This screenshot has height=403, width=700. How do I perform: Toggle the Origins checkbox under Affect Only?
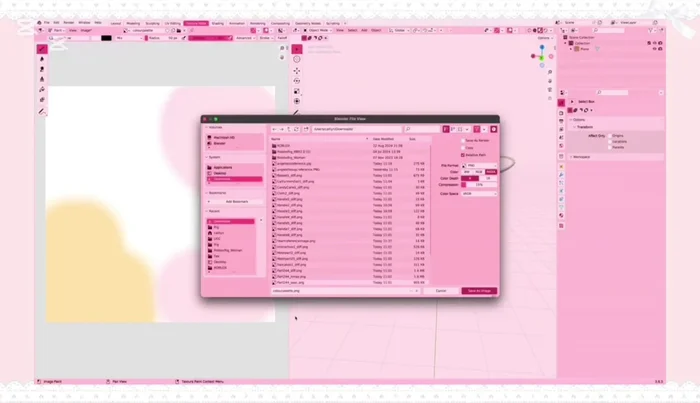click(x=610, y=135)
